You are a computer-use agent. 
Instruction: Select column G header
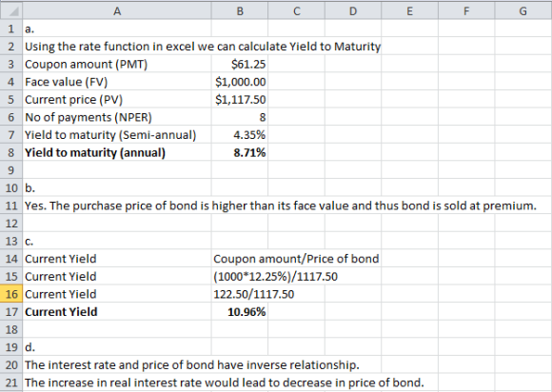[523, 10]
